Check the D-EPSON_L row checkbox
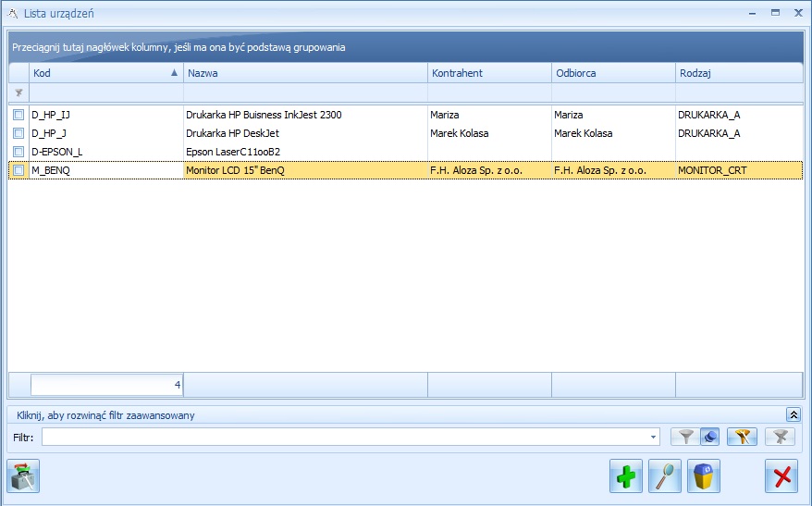This screenshot has height=506, width=812. pyautogui.click(x=18, y=152)
